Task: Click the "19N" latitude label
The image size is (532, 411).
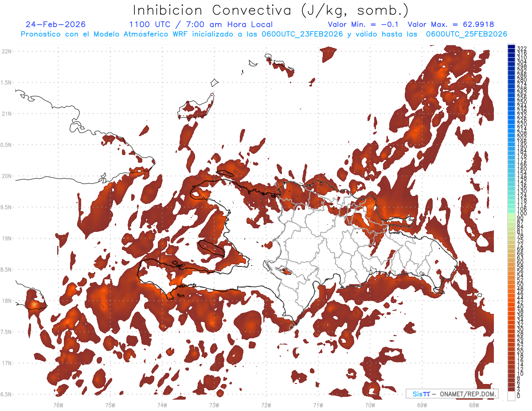Action: pos(7,239)
